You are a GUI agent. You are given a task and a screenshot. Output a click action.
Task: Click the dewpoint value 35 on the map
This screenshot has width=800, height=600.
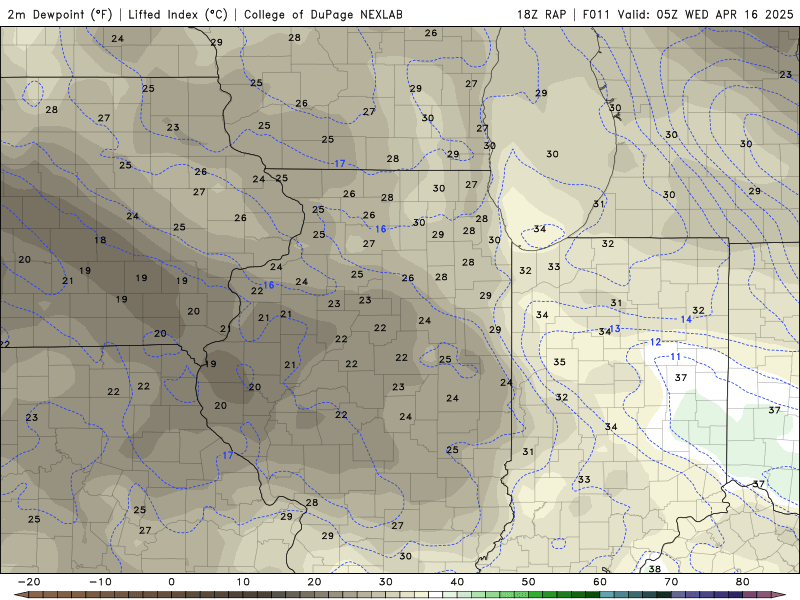pyautogui.click(x=560, y=362)
